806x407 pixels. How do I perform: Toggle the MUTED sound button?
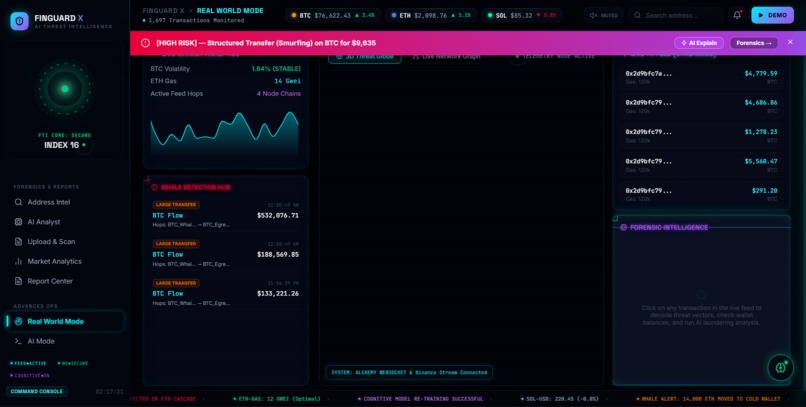[x=603, y=15]
